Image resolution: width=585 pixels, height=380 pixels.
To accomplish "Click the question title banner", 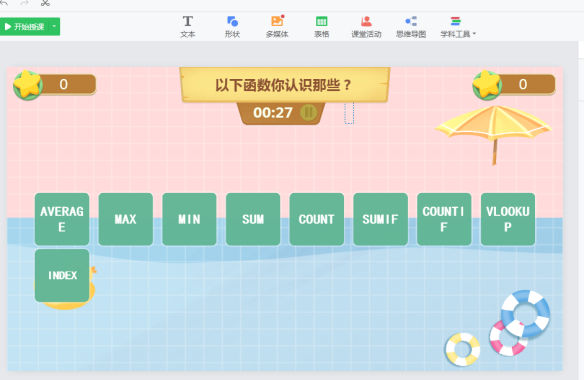I will point(285,85).
